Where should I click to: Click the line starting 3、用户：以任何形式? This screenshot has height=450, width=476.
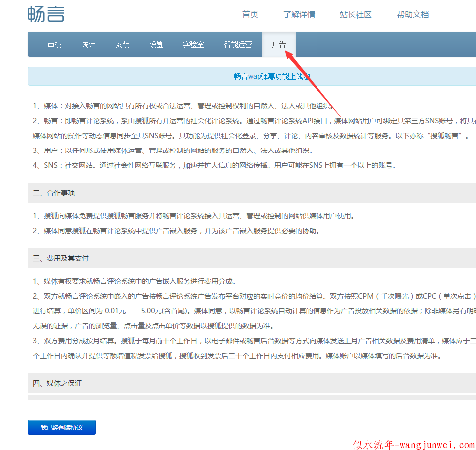[173, 150]
